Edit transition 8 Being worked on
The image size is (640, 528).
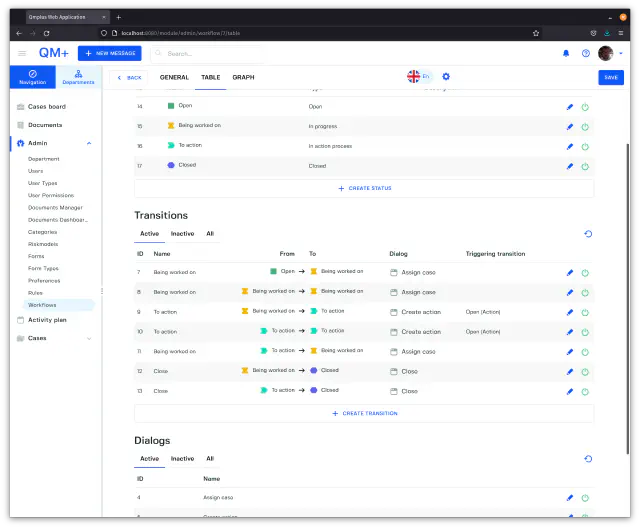pos(570,293)
